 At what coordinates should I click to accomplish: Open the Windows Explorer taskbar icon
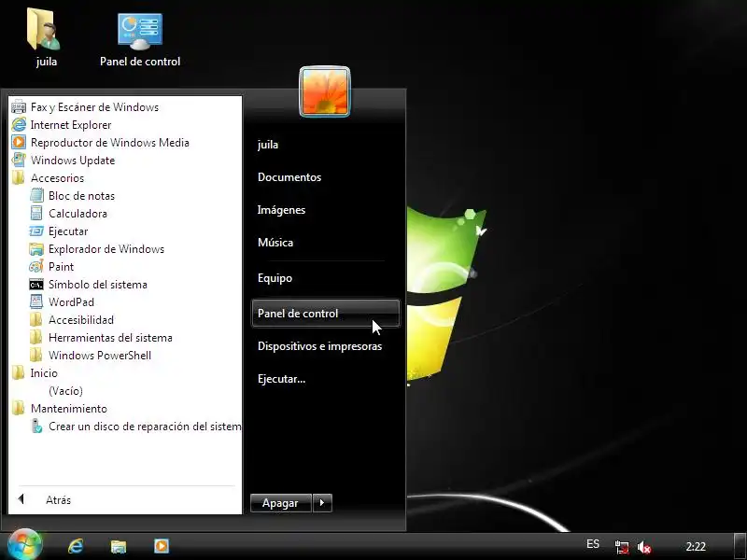coord(119,546)
